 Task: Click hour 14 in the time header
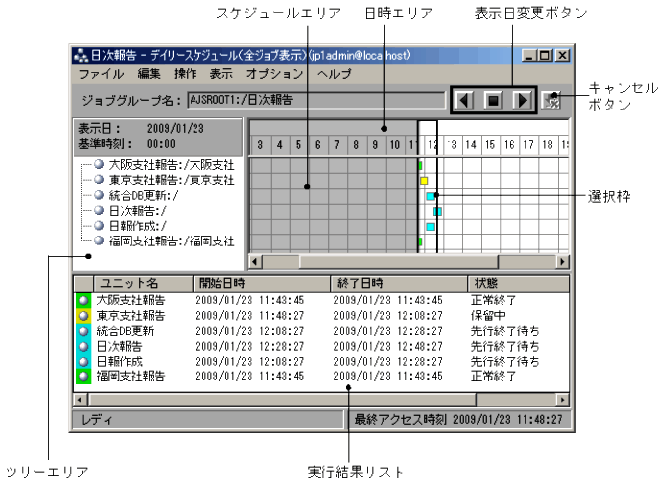(471, 145)
